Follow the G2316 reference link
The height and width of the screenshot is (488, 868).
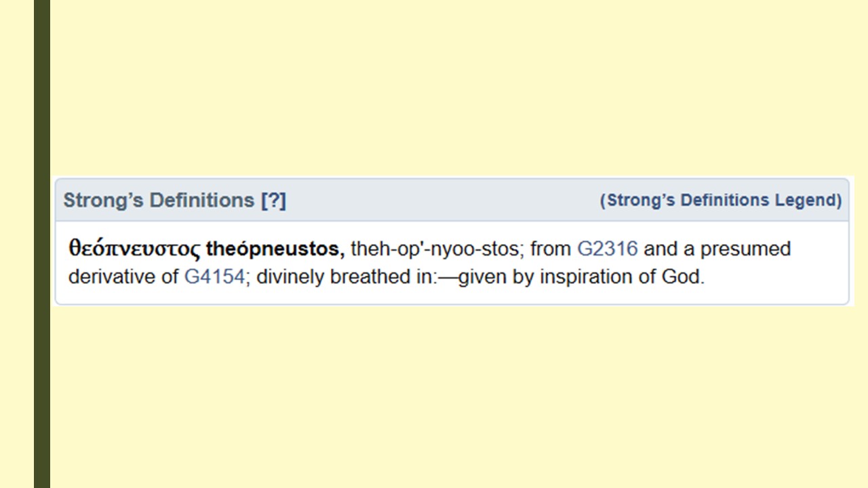607,249
